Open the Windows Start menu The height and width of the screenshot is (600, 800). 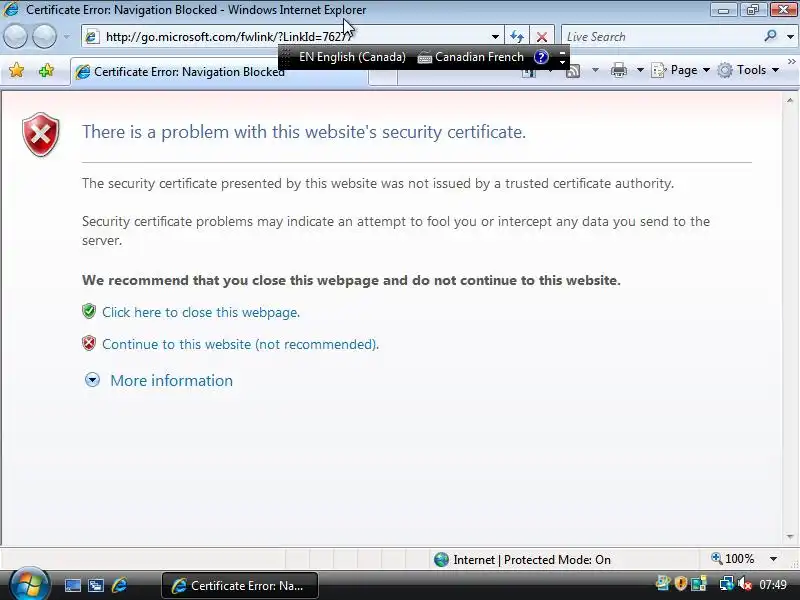click(x=29, y=585)
